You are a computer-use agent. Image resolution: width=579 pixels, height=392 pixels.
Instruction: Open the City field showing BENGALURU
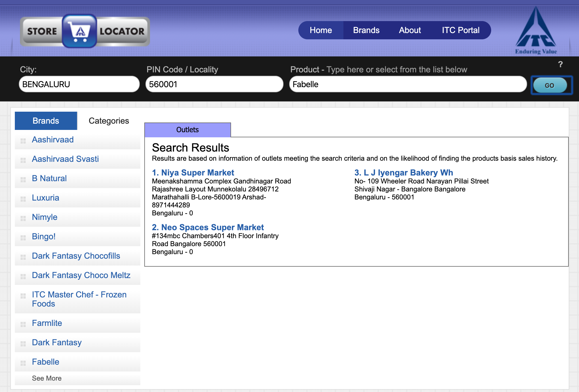[79, 84]
